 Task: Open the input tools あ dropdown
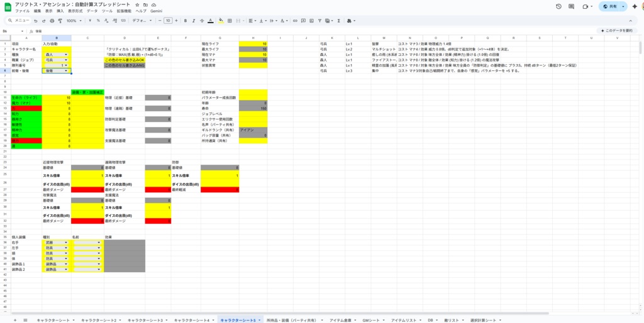[x=351, y=21]
